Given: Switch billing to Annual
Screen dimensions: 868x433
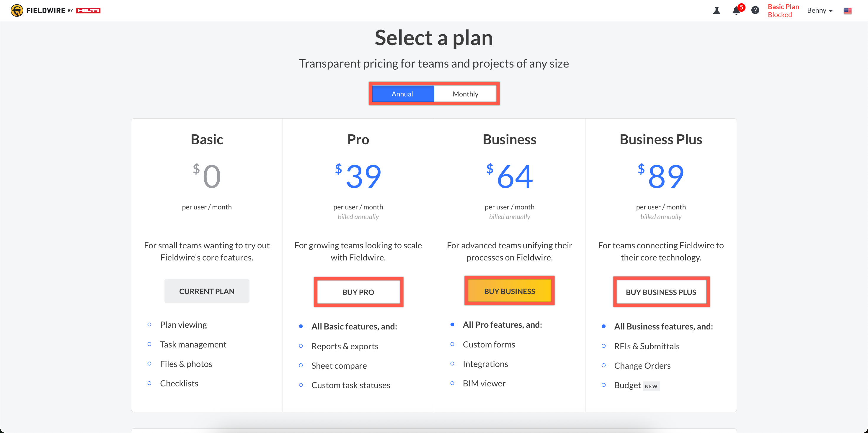Looking at the screenshot, I should [402, 94].
